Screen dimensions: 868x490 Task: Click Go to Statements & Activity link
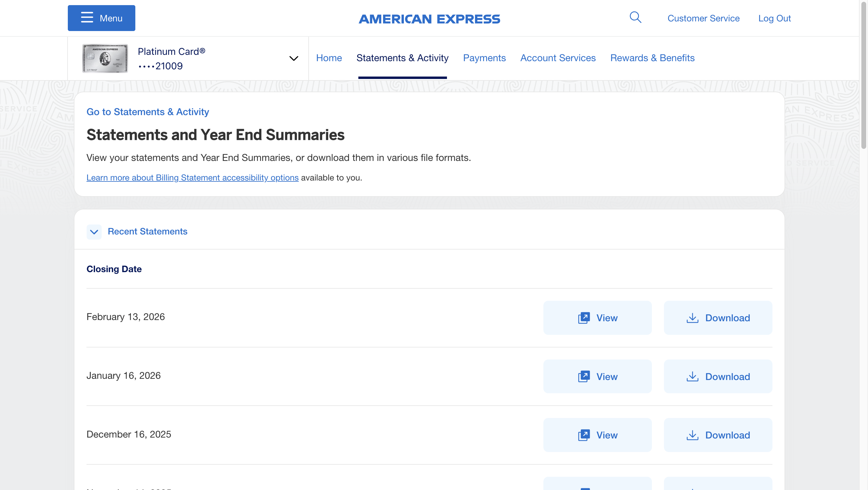click(148, 112)
